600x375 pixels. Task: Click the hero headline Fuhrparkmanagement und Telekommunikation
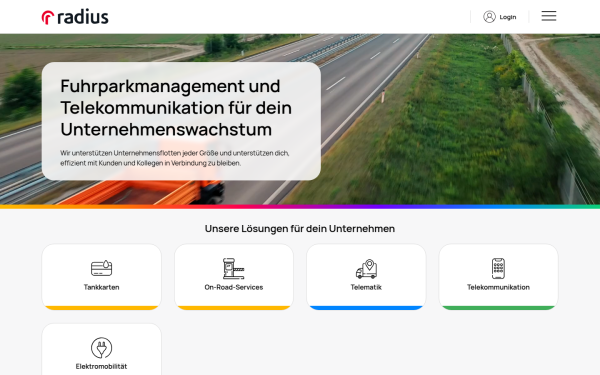click(x=176, y=108)
